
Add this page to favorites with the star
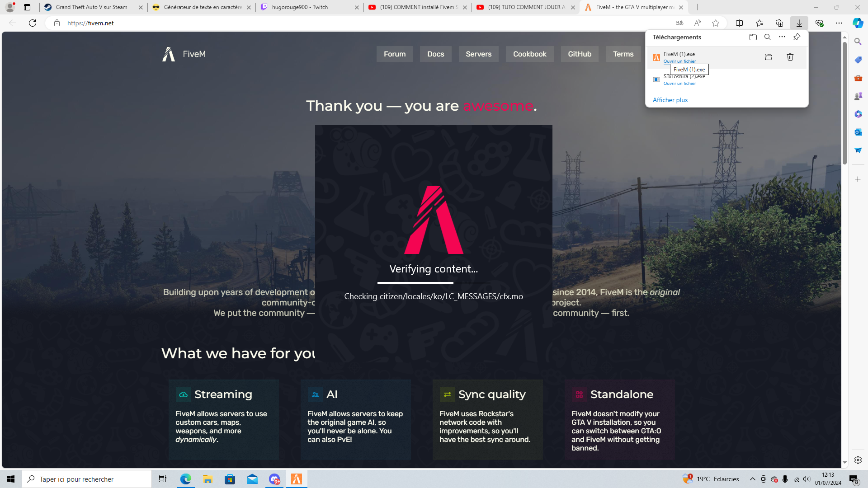click(715, 23)
